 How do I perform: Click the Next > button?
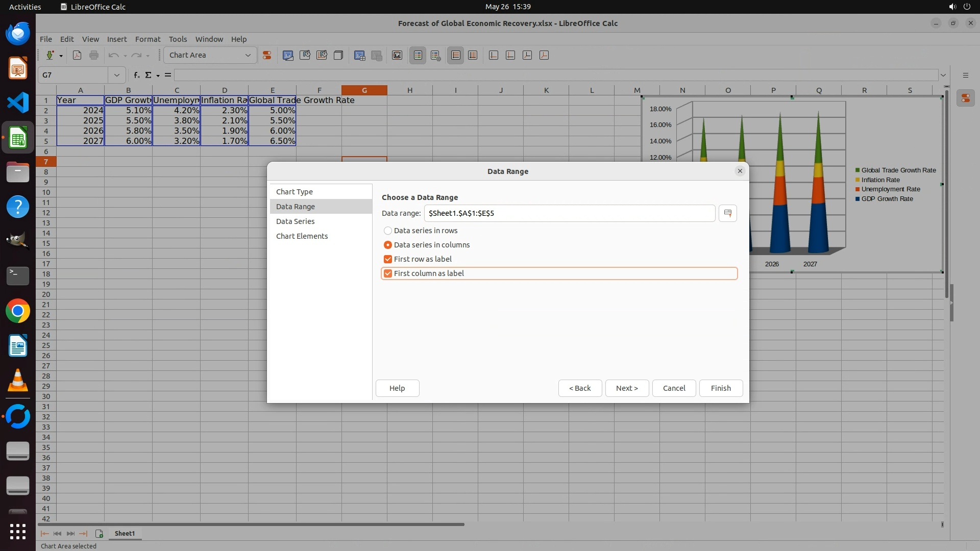tap(626, 388)
